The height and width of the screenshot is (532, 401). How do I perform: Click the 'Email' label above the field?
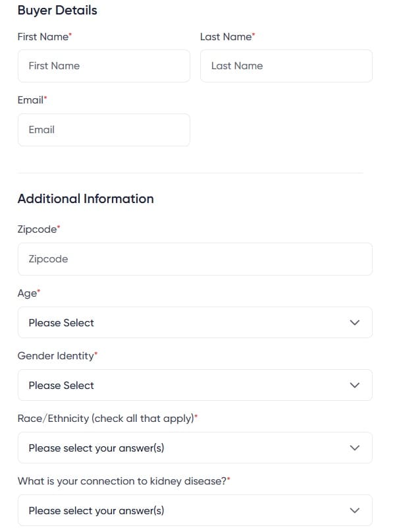(30, 100)
